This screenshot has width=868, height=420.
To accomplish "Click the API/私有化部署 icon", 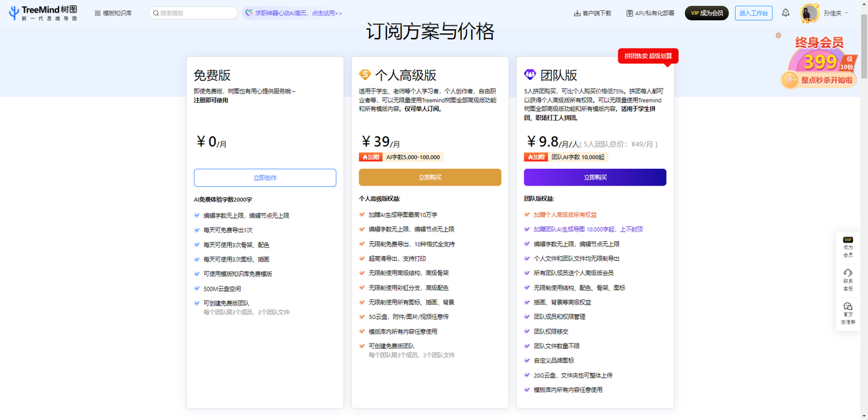I will [x=629, y=13].
